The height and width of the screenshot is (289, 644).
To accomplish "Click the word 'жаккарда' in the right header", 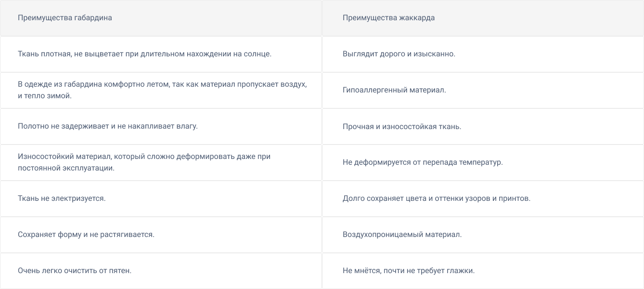I will (417, 18).
